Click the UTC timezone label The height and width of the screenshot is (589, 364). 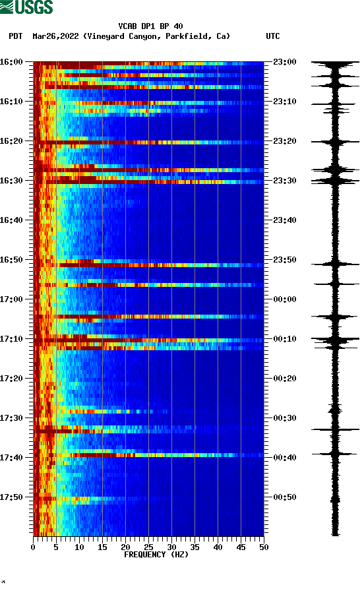coord(273,36)
